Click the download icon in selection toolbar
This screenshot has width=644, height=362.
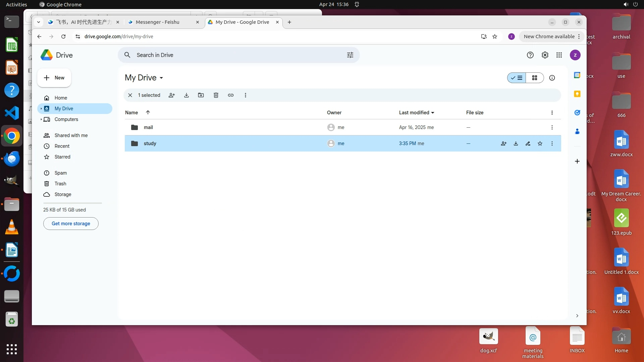tap(186, 95)
